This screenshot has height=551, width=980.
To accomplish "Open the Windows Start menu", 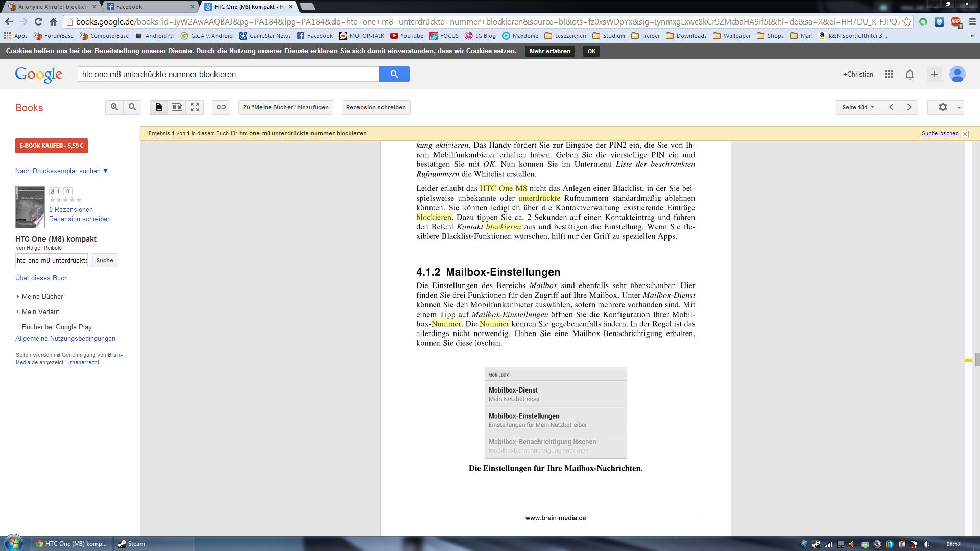I will 13,543.
